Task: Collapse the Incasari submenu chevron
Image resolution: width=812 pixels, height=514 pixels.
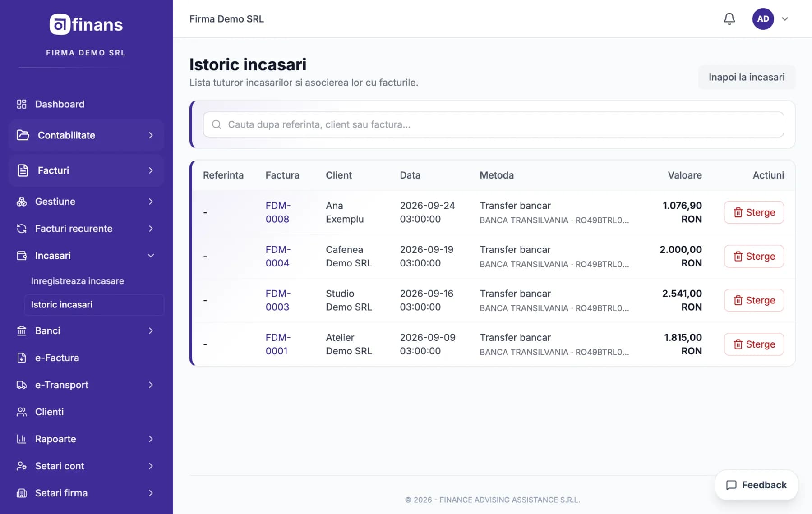Action: pos(151,256)
